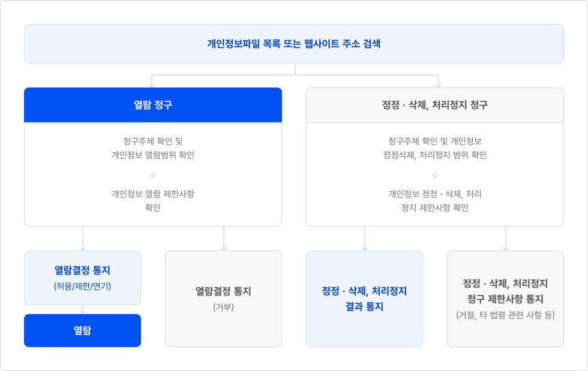Open 열람결정 통지 (거부) box
This screenshot has height=371, width=588.
[x=223, y=298]
